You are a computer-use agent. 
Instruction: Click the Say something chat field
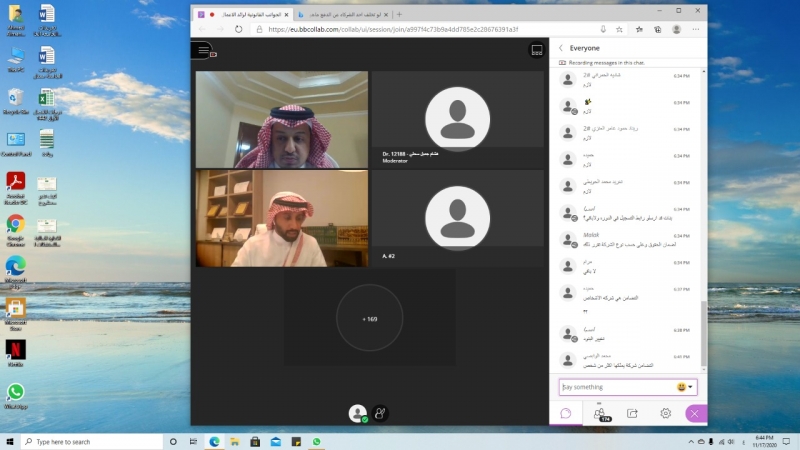click(x=615, y=387)
